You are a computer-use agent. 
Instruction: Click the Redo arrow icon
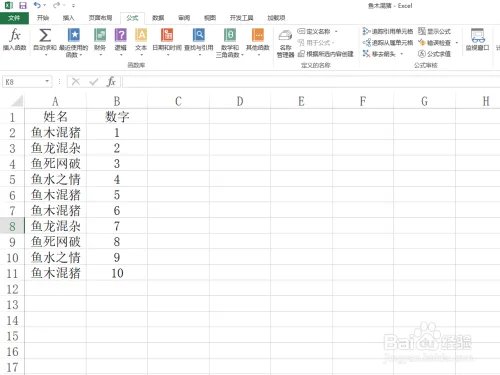click(56, 5)
